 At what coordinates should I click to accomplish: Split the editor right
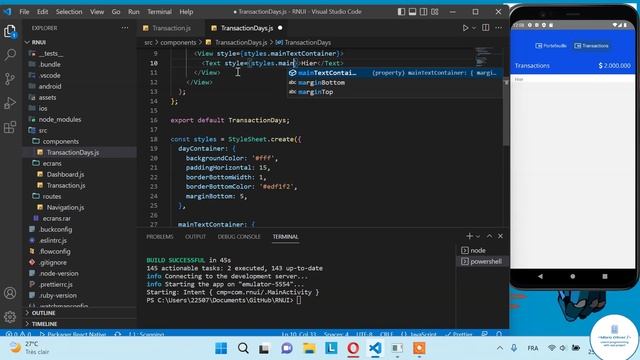pos(485,28)
